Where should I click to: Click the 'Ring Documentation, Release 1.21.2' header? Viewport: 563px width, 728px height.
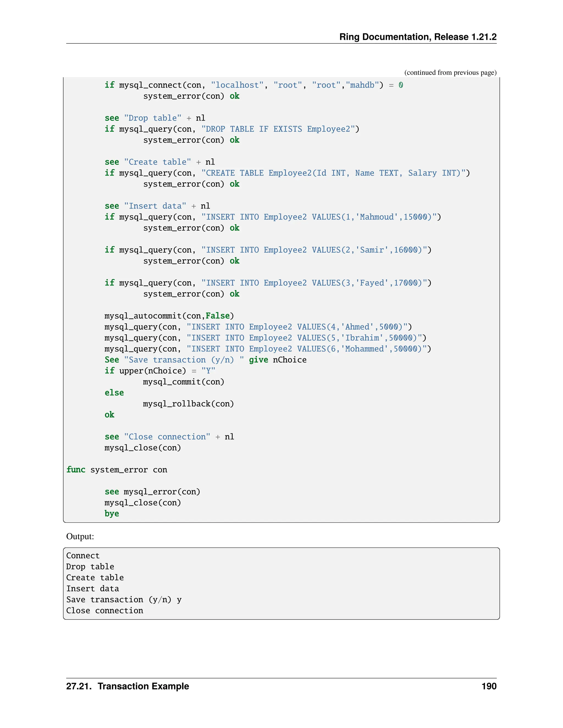pyautogui.click(x=418, y=37)
